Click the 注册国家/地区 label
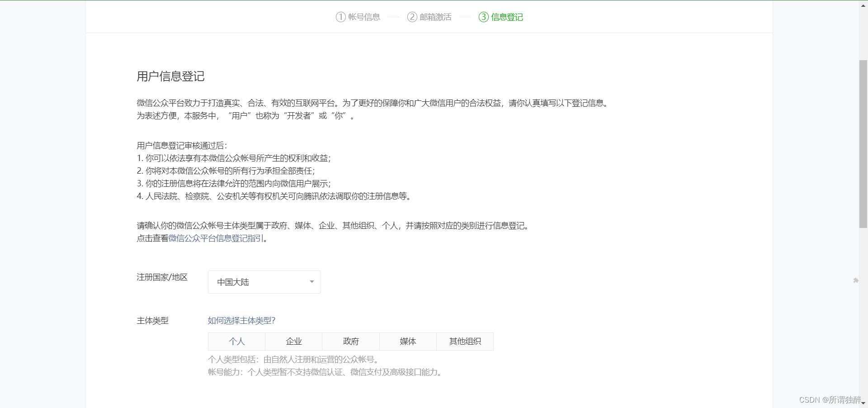This screenshot has width=868, height=408. 162,277
